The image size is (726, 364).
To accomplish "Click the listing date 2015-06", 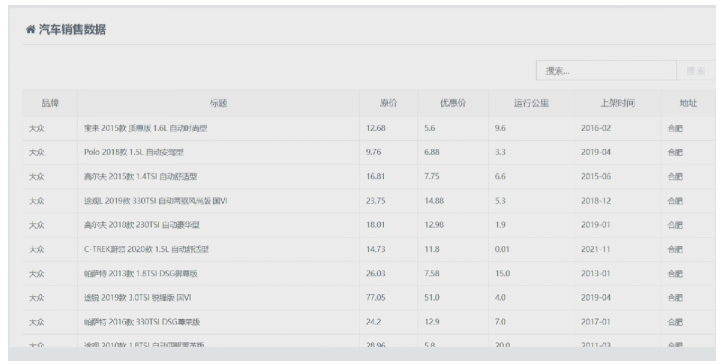I will tap(596, 176).
